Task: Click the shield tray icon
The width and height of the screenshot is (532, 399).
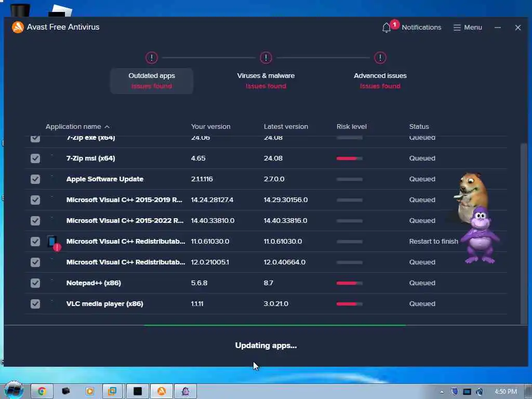Action: pos(455,392)
